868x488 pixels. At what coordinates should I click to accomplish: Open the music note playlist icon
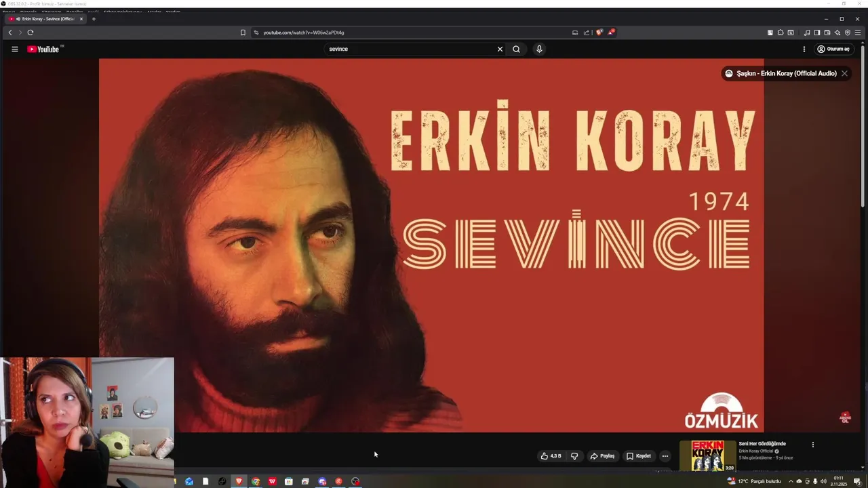[807, 33]
